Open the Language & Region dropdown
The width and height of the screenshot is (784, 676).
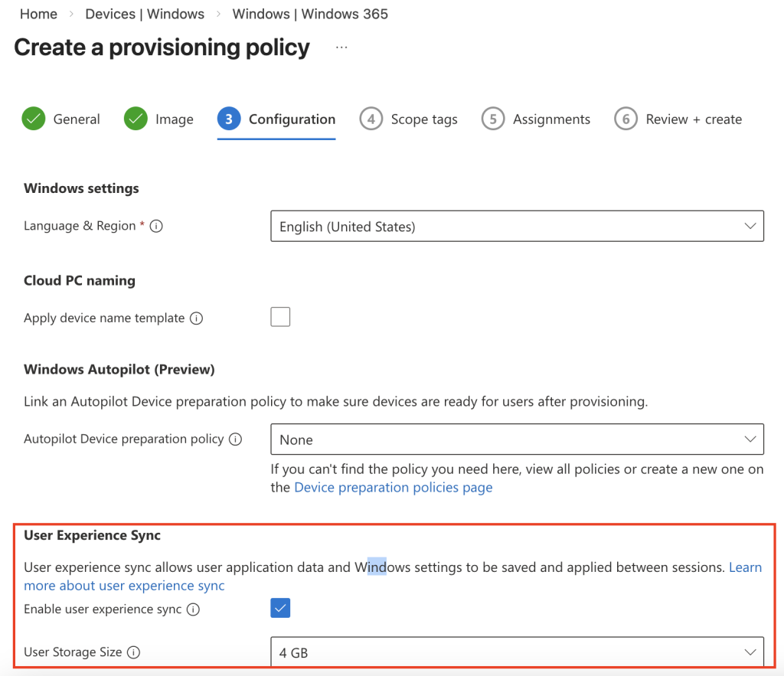[x=517, y=227]
